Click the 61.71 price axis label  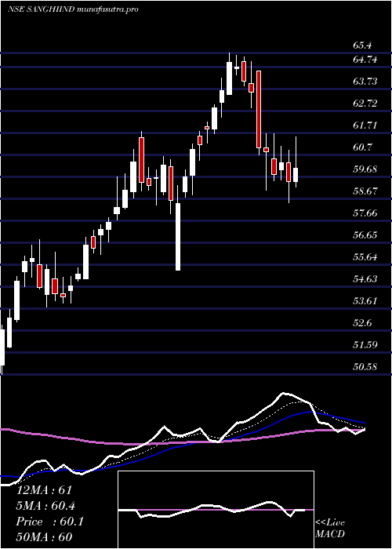click(365, 125)
